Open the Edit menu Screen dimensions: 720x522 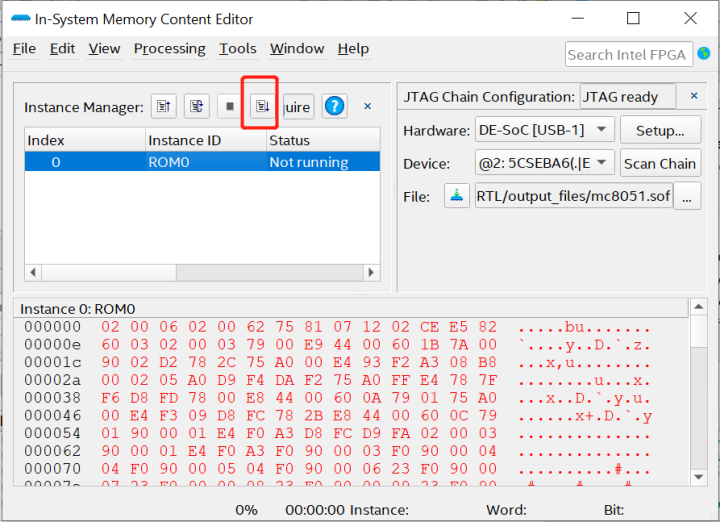coord(62,49)
